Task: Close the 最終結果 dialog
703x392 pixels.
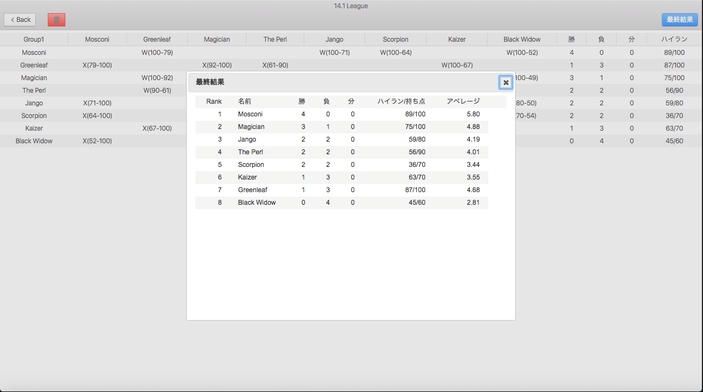Action: click(x=506, y=83)
